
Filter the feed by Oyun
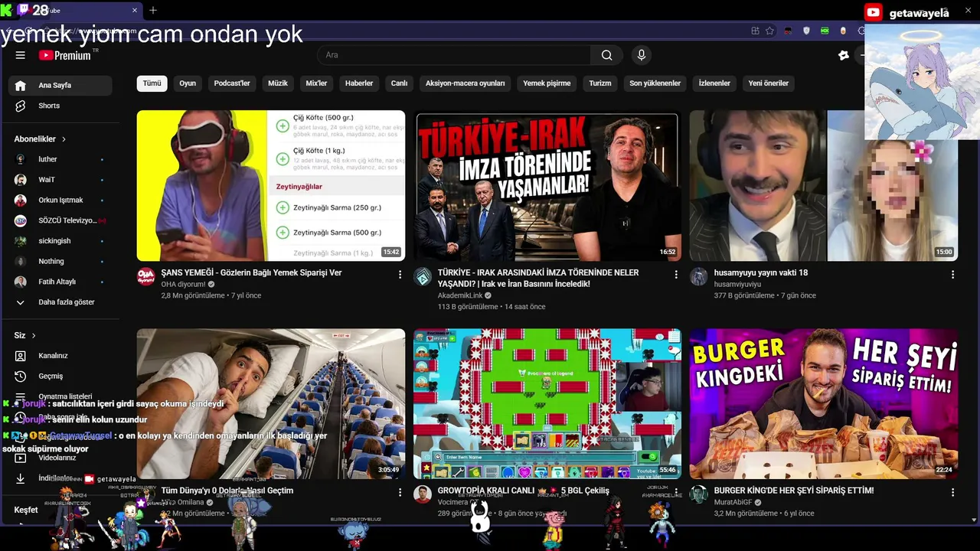click(x=188, y=83)
